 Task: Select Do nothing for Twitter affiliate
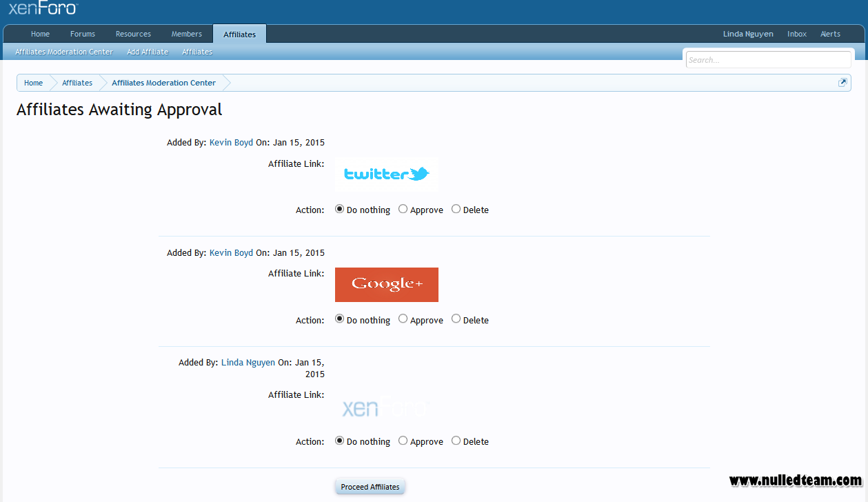coord(339,209)
